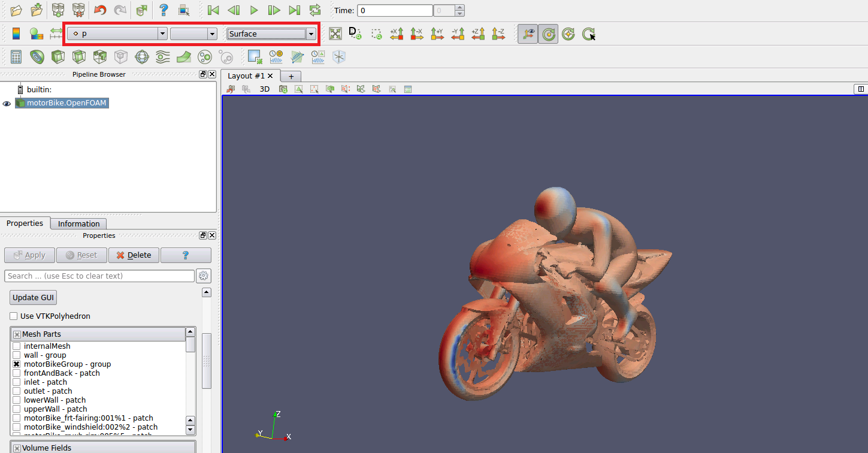Toggle advanced properties gear
This screenshot has width=868, height=453.
(204, 276)
